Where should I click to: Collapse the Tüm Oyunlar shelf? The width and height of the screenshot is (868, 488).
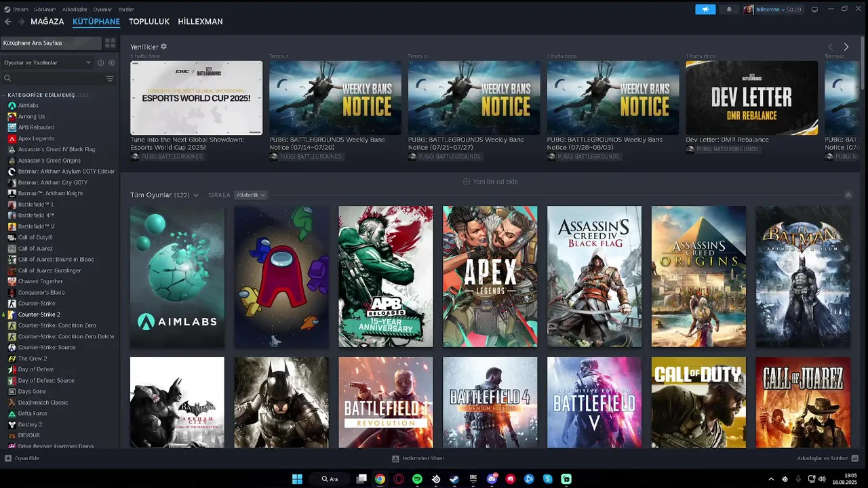(848, 195)
